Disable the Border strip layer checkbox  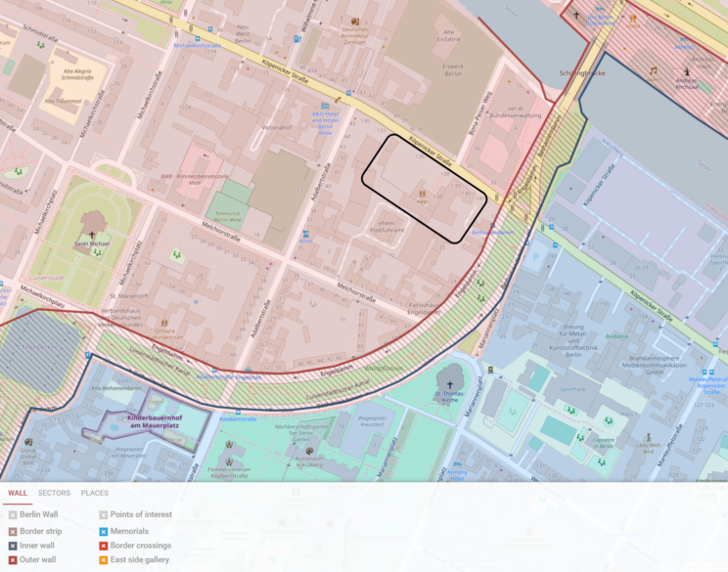coord(13,530)
